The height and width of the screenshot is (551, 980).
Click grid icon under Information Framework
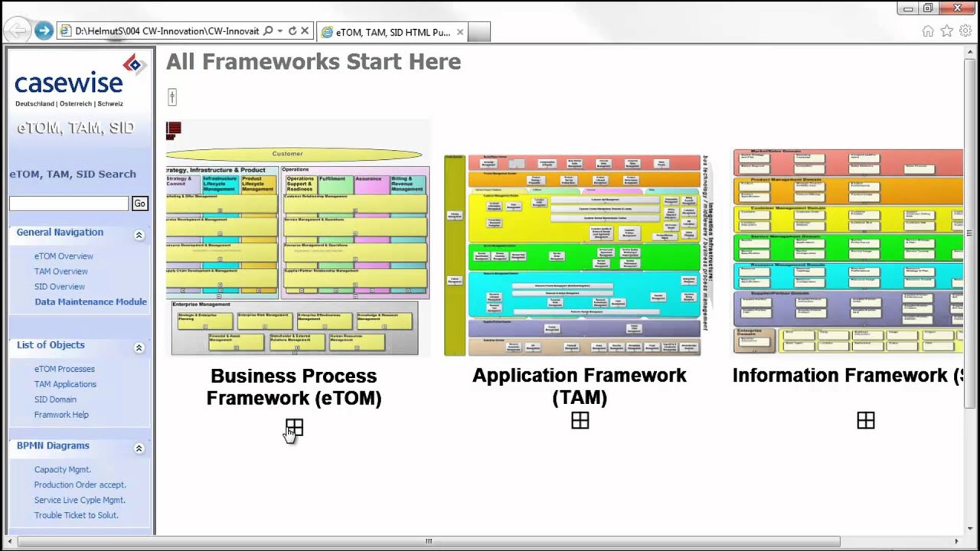tap(866, 420)
